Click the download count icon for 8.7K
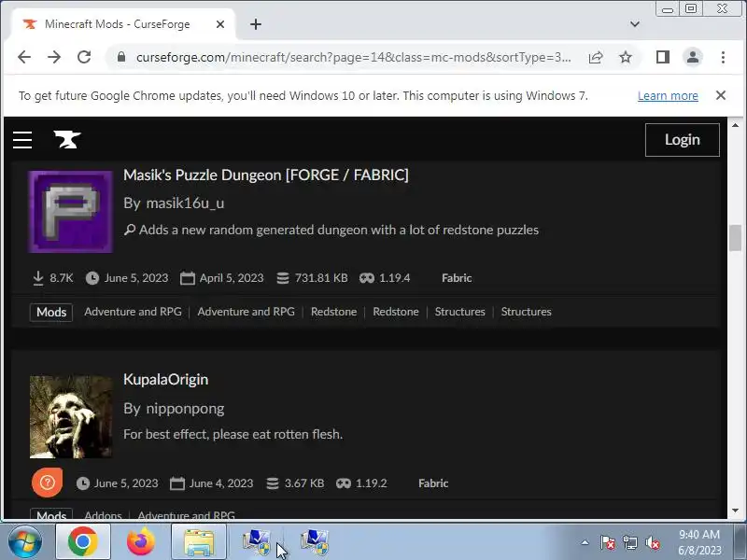 pyautogui.click(x=38, y=278)
